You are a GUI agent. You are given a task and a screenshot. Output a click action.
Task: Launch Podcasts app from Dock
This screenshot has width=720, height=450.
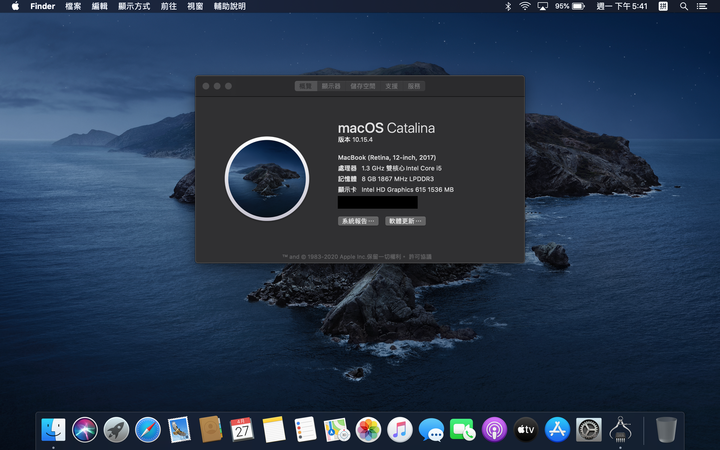[x=494, y=430]
